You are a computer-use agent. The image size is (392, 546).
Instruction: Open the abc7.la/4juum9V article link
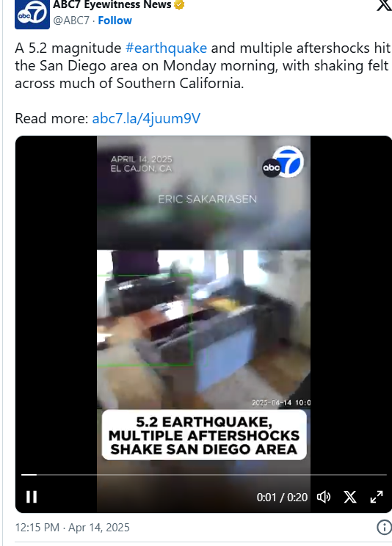146,118
